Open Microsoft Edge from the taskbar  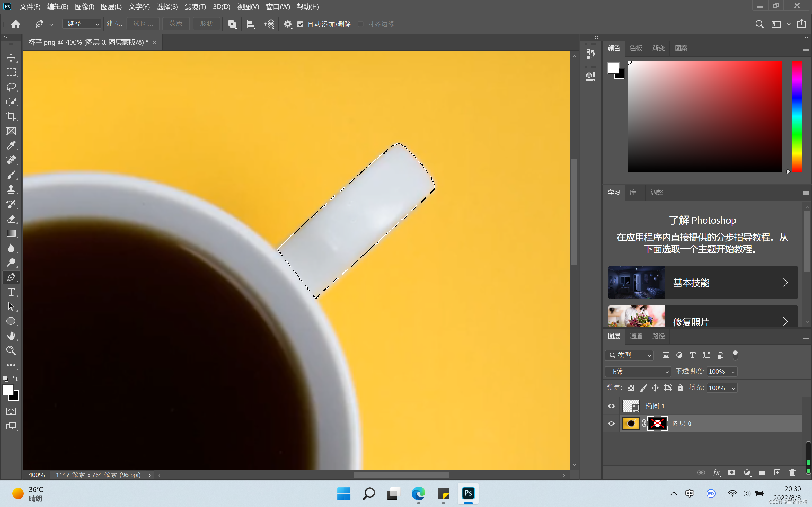(x=418, y=493)
